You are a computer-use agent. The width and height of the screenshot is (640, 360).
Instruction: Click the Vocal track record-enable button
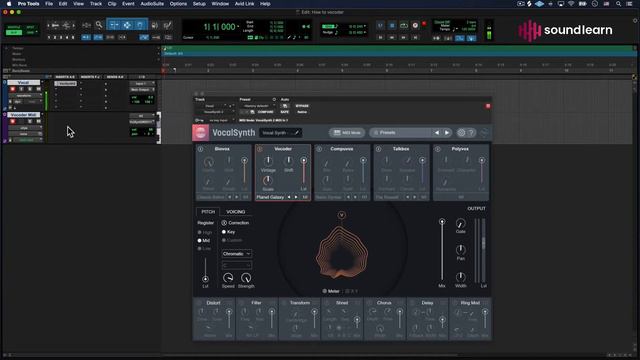[x=13, y=89]
